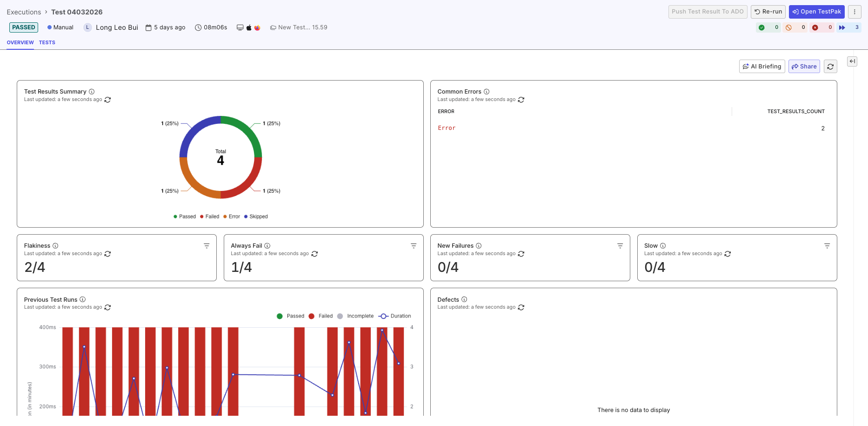Toggle the Passed legend in the donut chart
868x426 pixels.
pyautogui.click(x=184, y=216)
